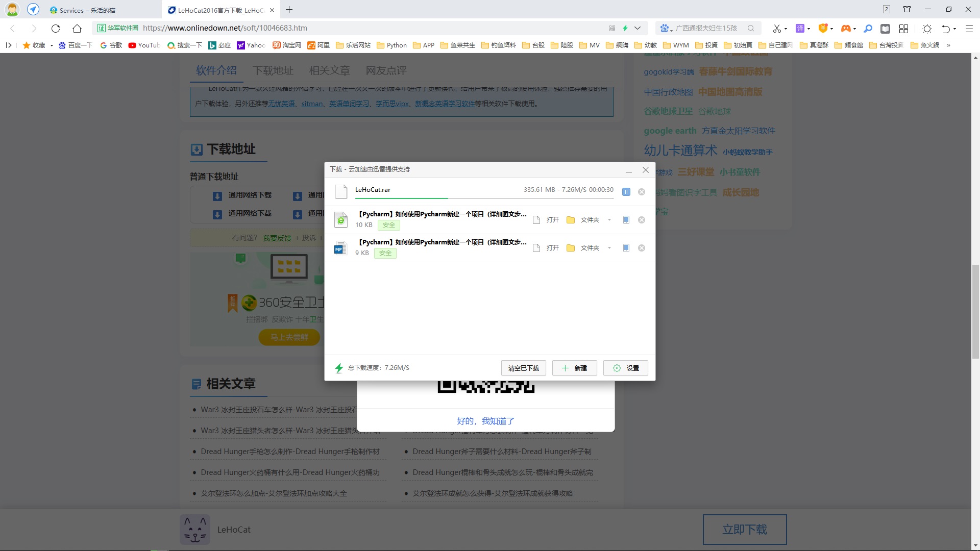Cancel the LeHoCat.rar download item
This screenshot has height=551, width=980.
tap(642, 192)
